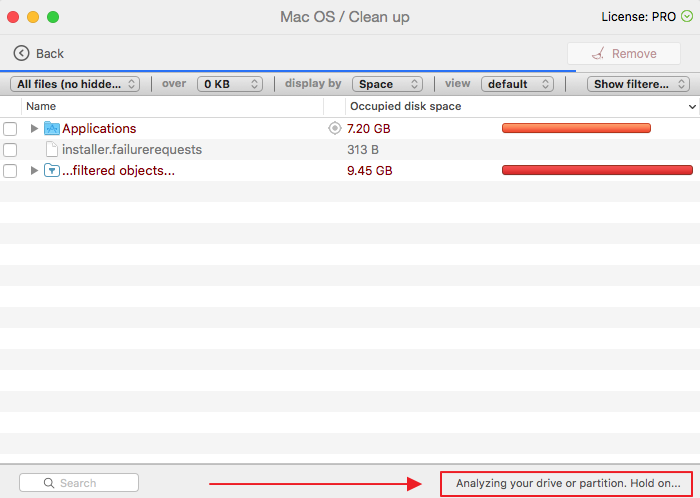
Task: Click the Back button label
Action: pos(50,54)
